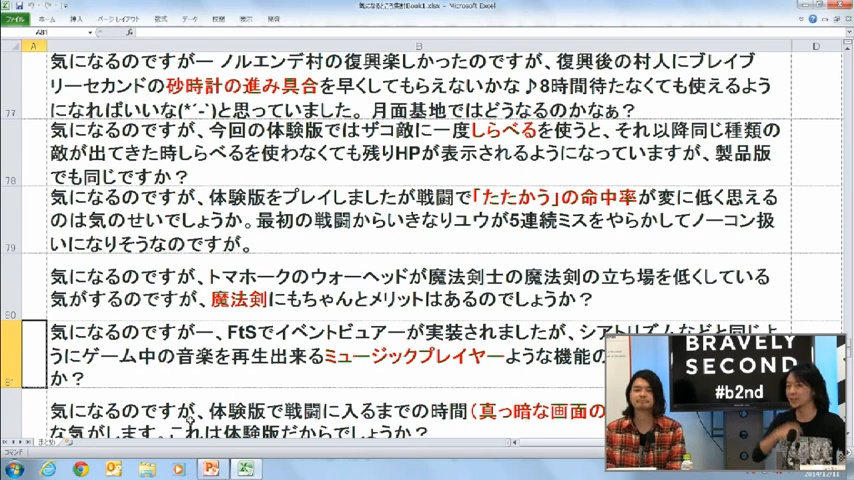Image resolution: width=854 pixels, height=480 pixels.
Task: Open the ribbon tab right of 表示
Action: click(x=273, y=19)
